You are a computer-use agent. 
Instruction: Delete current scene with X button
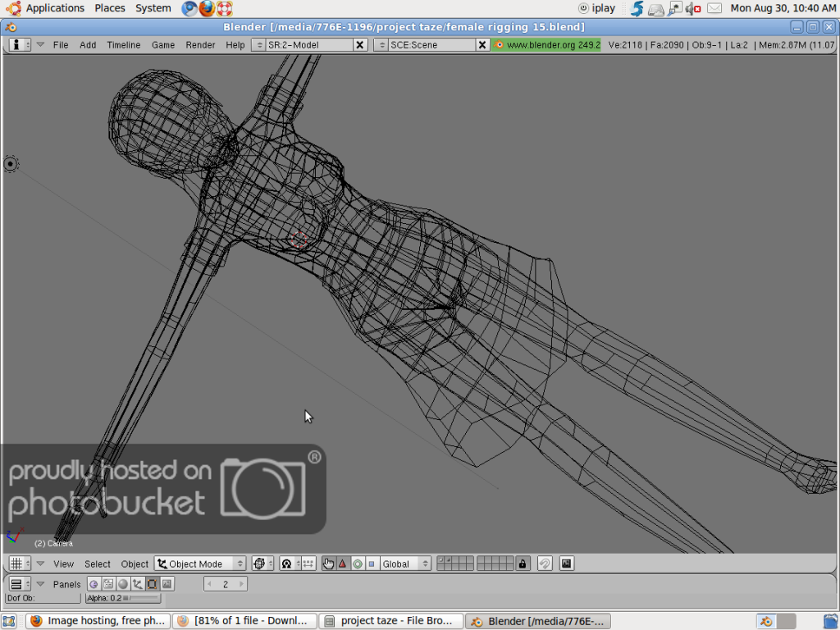click(482, 45)
